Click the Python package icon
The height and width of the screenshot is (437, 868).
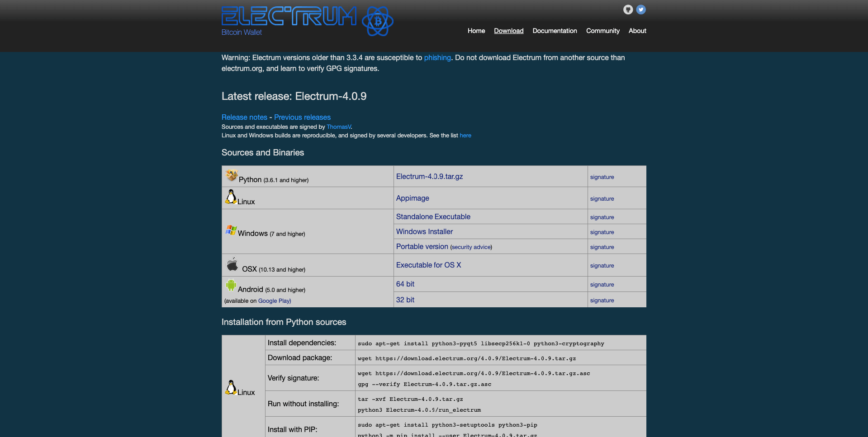[x=232, y=175]
